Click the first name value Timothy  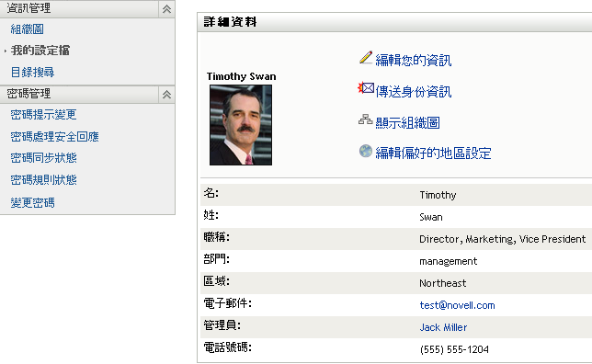[438, 195]
